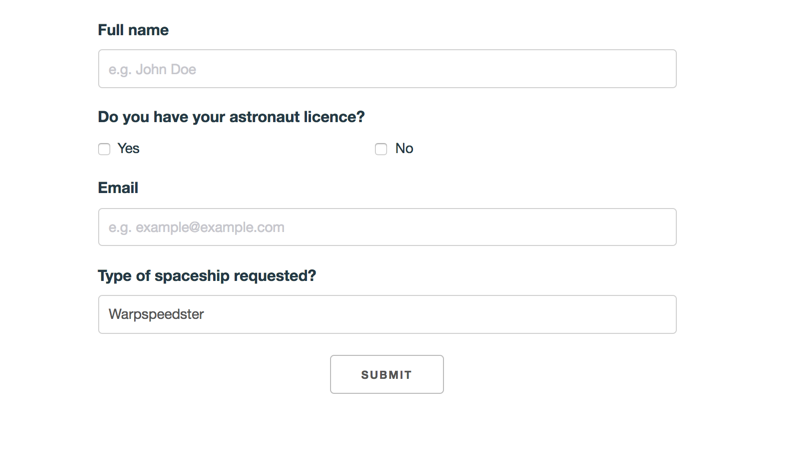The width and height of the screenshot is (800, 473).
Task: Select the "No" label text
Action: pos(404,149)
